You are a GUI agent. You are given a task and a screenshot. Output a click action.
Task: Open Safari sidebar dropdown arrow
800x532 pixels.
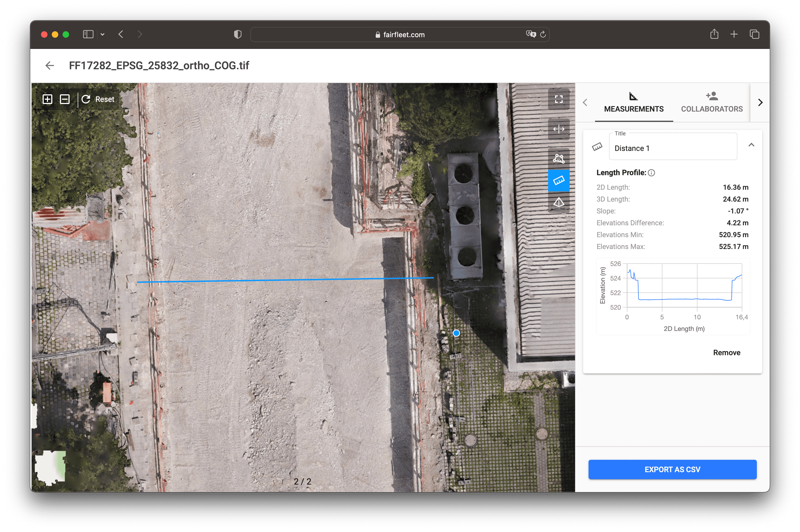pyautogui.click(x=102, y=34)
